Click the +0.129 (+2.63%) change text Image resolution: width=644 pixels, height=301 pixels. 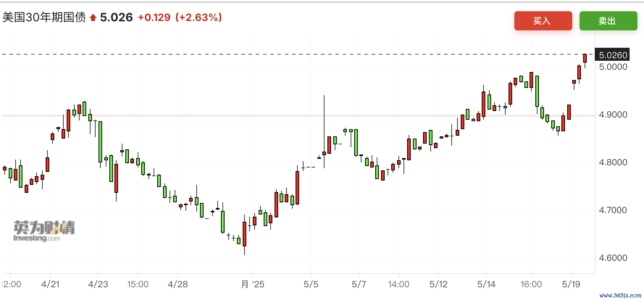180,17
